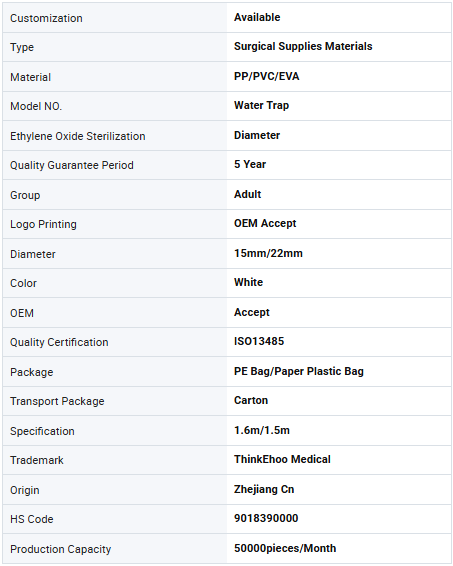Click the White color value
453x566 pixels.
click(248, 282)
